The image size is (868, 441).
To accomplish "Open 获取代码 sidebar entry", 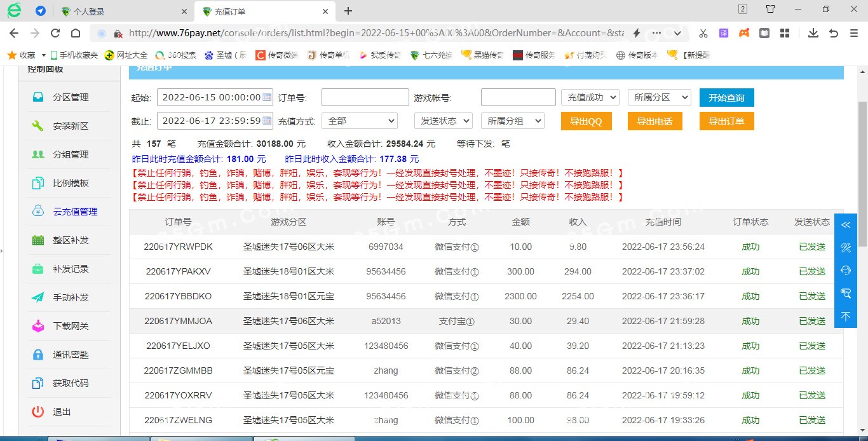I will [x=70, y=383].
